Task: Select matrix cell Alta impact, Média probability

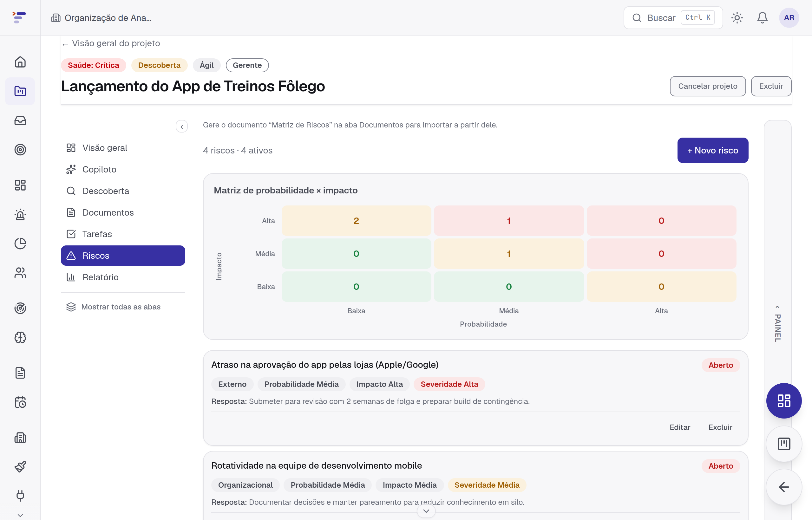Action: [x=509, y=220]
